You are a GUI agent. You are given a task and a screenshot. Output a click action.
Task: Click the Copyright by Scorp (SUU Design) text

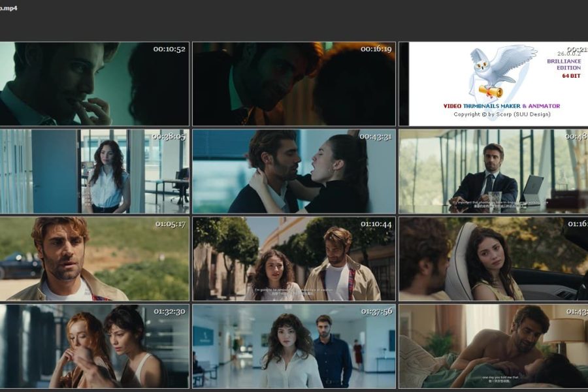[501, 114]
